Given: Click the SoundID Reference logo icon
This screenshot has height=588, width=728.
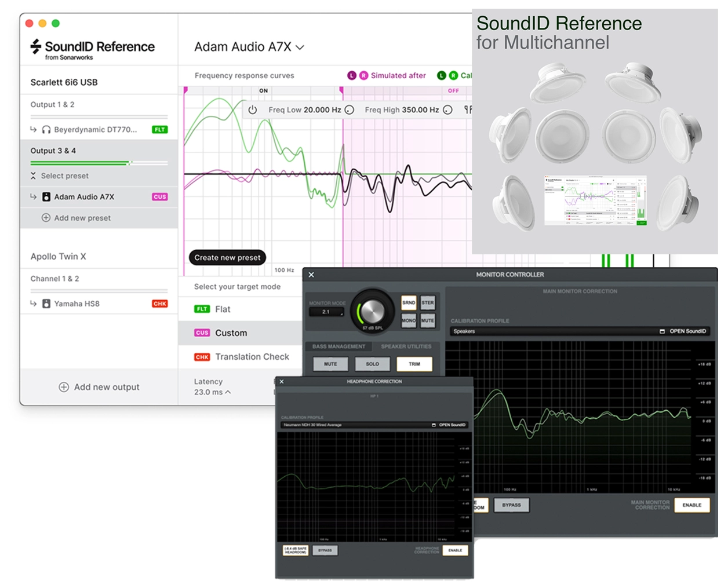Looking at the screenshot, I should click(x=36, y=46).
